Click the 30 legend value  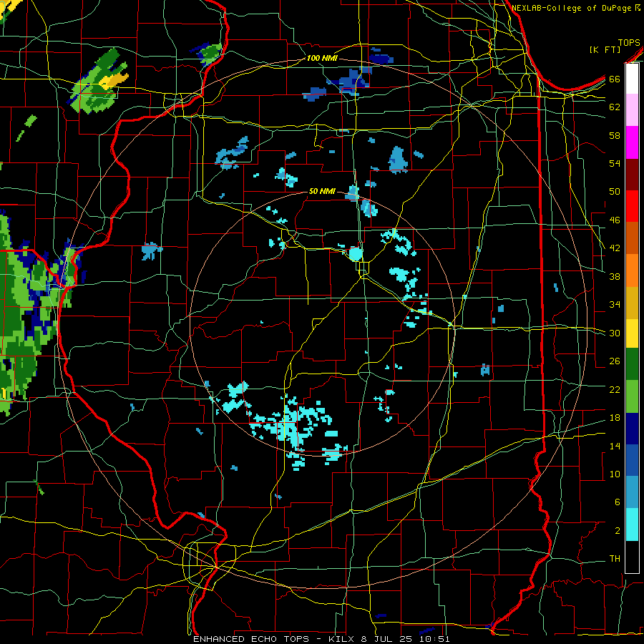tap(615, 333)
